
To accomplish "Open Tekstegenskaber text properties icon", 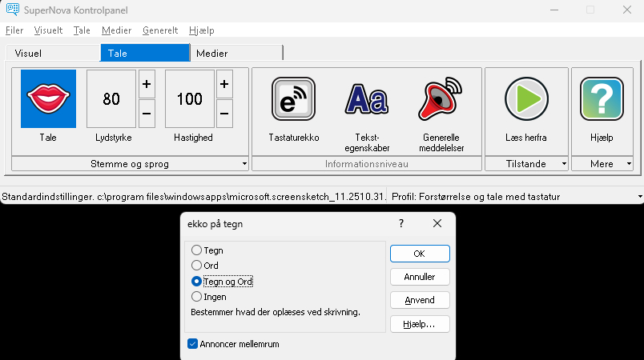I will (366, 99).
